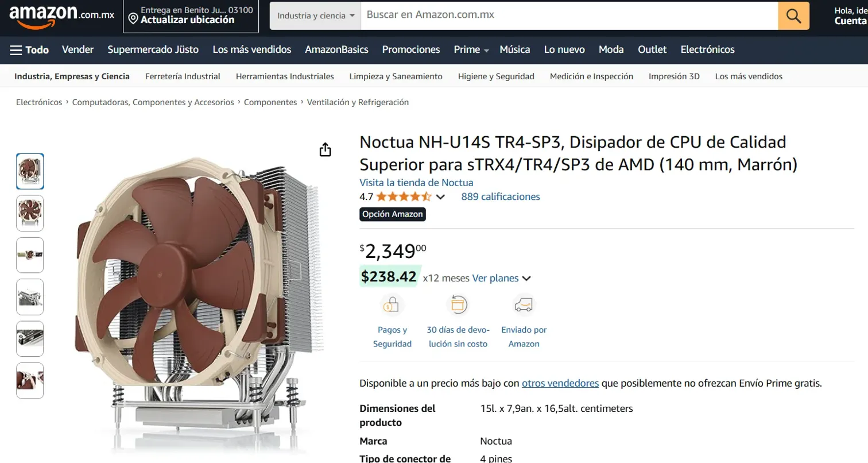Screen dimensions: 868x463
Task: Open the Impresión 3D subcategory tab
Action: [x=674, y=76]
